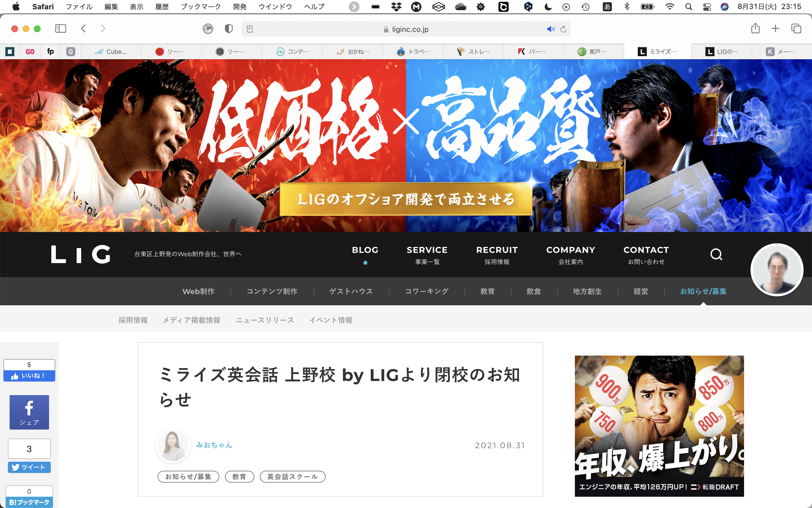This screenshot has height=508, width=812.
Task: Click the 低価格×高品質 offshore banner
Action: tap(406, 145)
